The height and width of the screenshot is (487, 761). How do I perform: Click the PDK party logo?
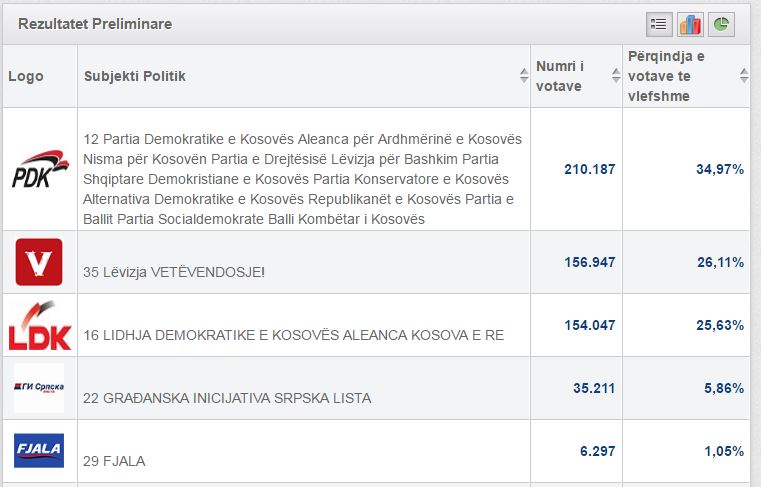click(x=40, y=168)
